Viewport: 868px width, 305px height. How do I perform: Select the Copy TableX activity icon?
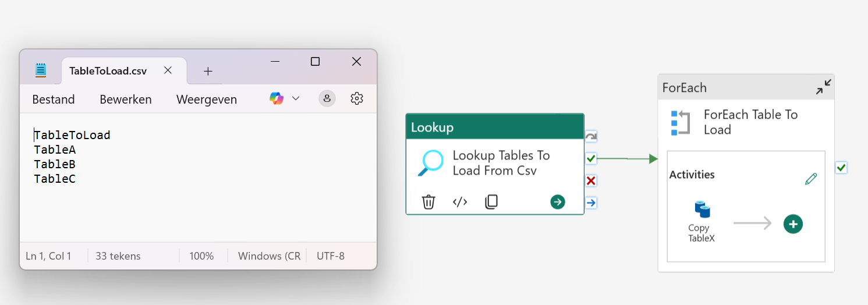click(702, 210)
